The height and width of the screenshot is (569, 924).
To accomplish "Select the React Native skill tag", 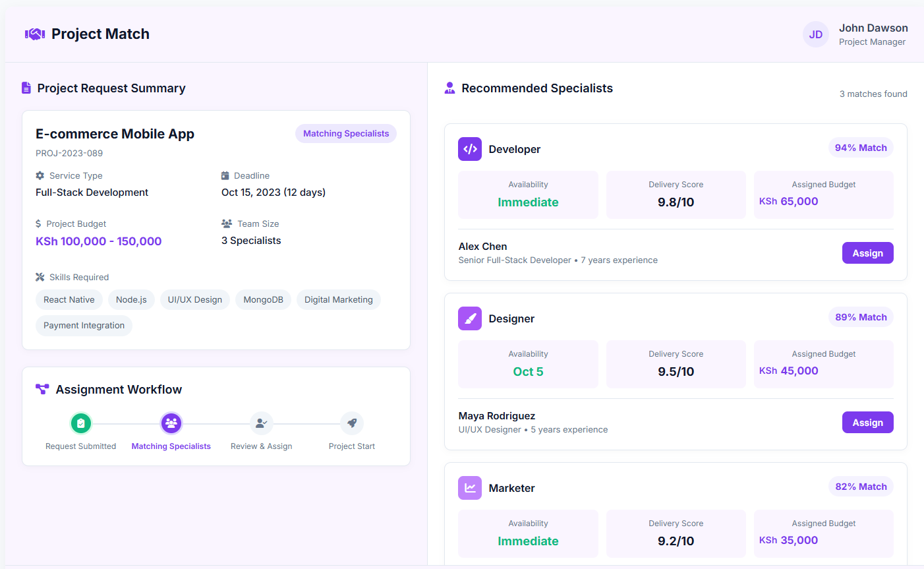I will pos(69,300).
